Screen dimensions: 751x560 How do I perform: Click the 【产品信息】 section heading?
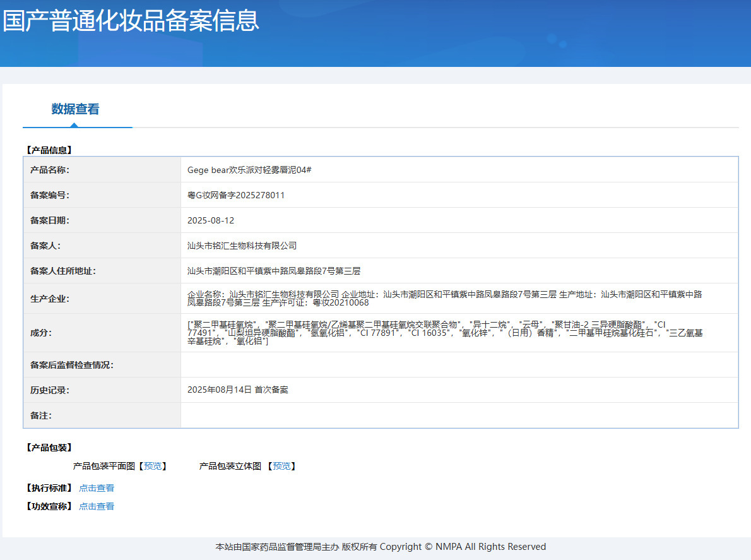pos(49,150)
